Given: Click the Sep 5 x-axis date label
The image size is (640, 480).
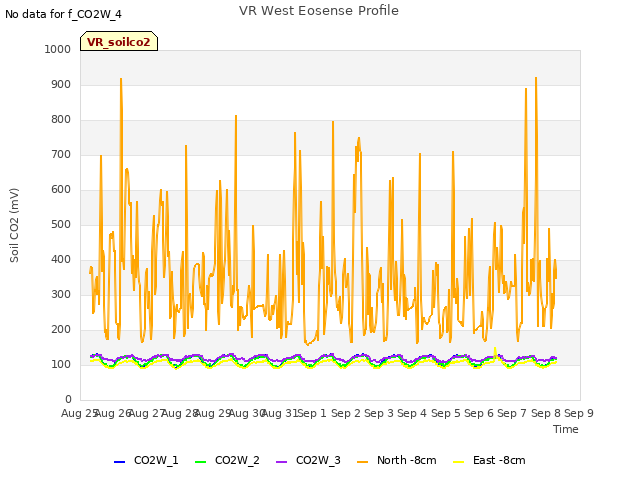Looking at the screenshot, I should pyautogui.click(x=446, y=413).
